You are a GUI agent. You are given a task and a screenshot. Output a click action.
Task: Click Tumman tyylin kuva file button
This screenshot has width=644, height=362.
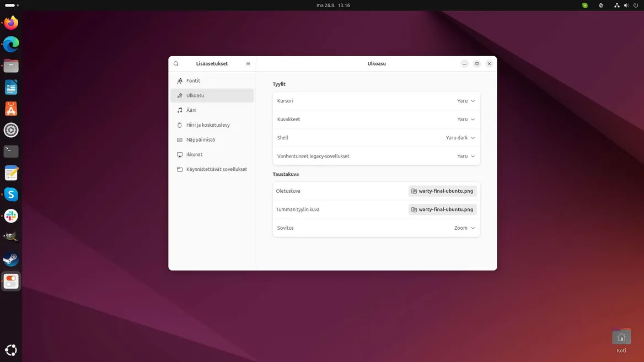[442, 209]
